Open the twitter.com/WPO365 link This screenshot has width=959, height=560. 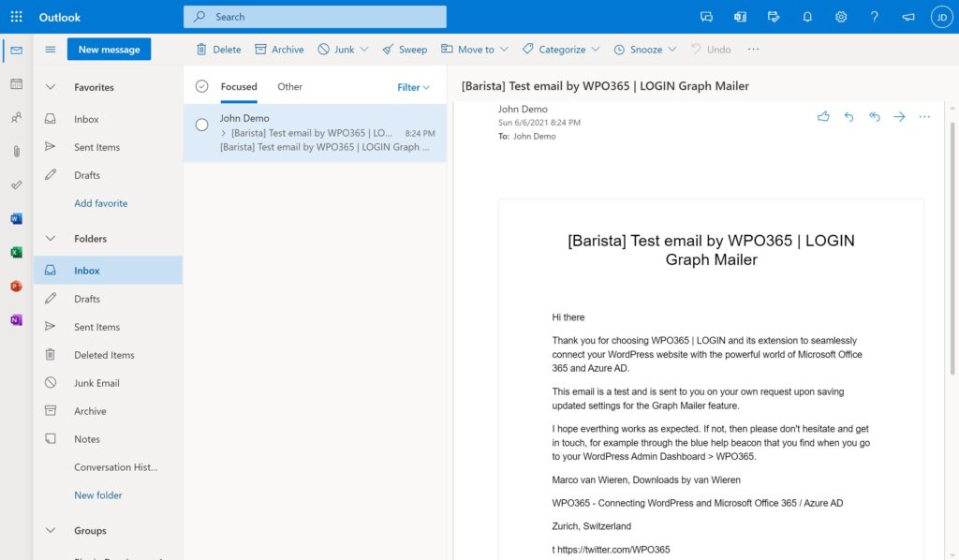coord(613,550)
